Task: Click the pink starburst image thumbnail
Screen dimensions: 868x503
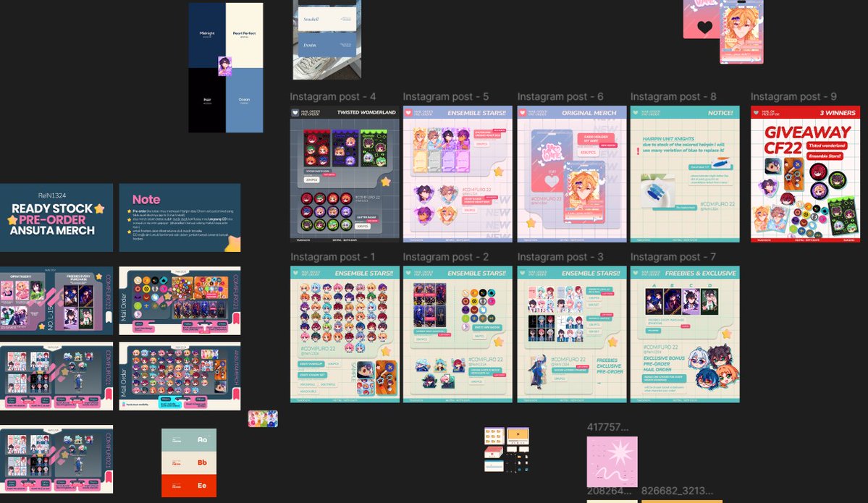Action: 612,462
